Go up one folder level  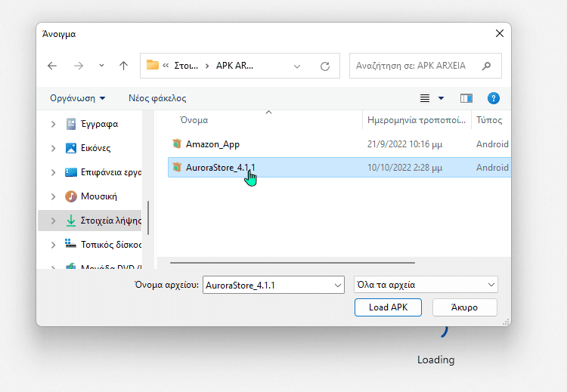(124, 66)
